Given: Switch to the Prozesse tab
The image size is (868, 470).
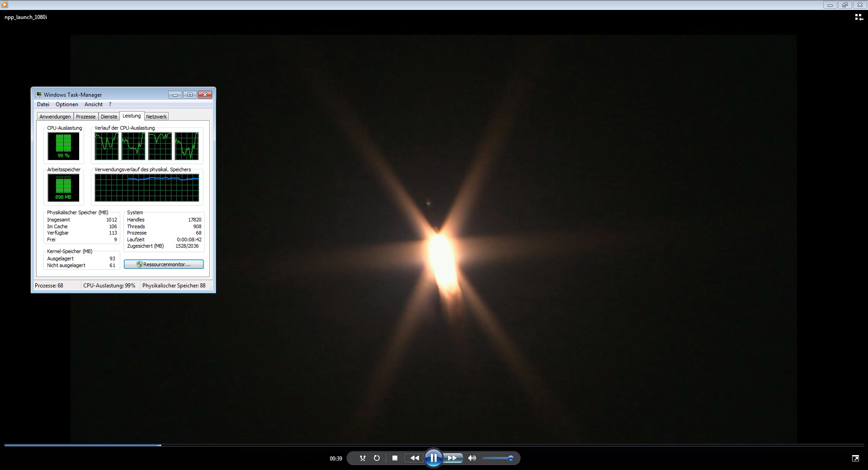Looking at the screenshot, I should point(86,117).
